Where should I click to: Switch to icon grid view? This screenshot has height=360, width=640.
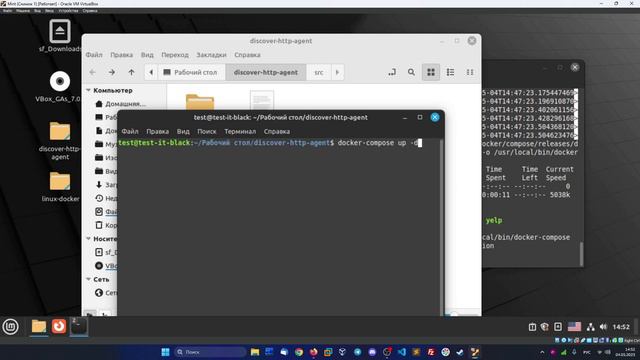431,72
